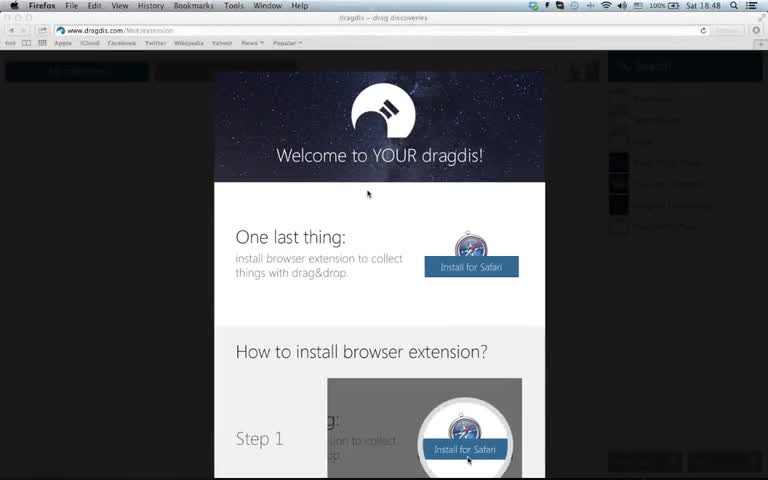
Task: Click 'How to install browser extension?' heading
Action: pos(361,352)
